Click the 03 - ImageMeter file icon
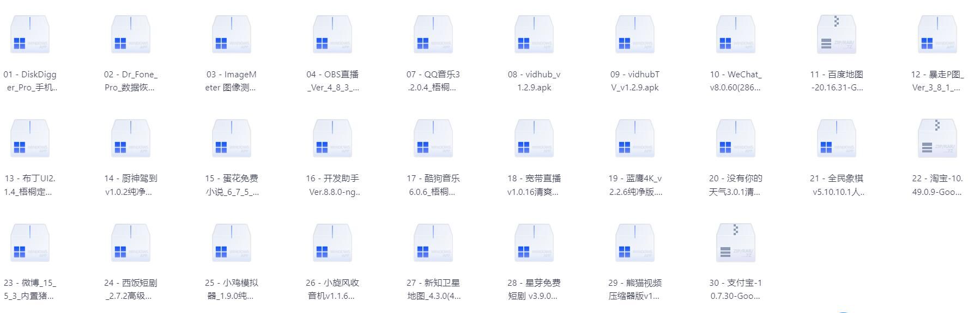This screenshot has height=313, width=980. [x=232, y=35]
